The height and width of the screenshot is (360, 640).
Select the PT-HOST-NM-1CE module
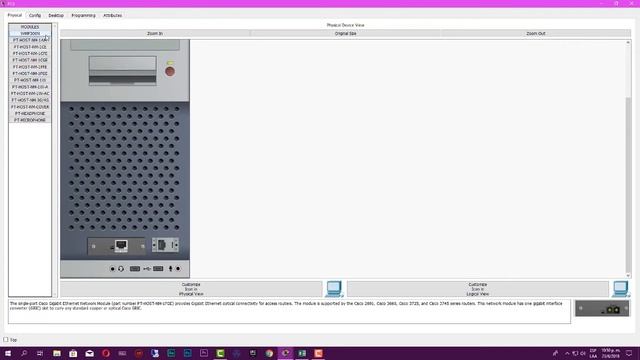pos(30,47)
